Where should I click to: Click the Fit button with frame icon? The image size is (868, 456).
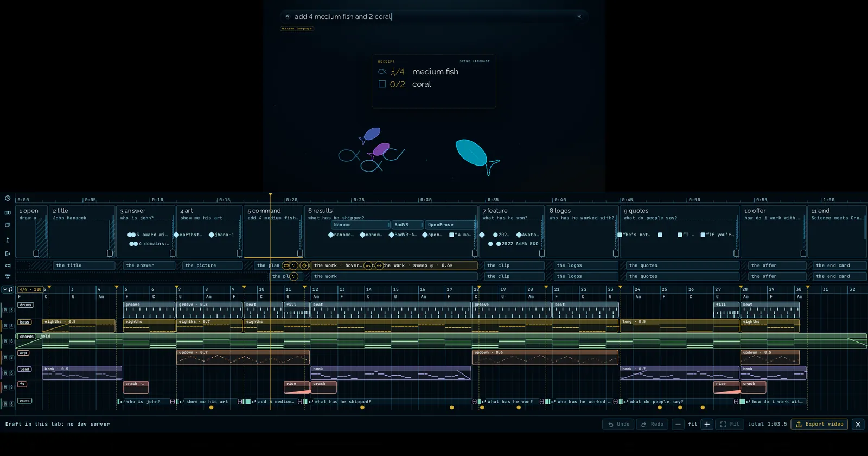coord(730,425)
